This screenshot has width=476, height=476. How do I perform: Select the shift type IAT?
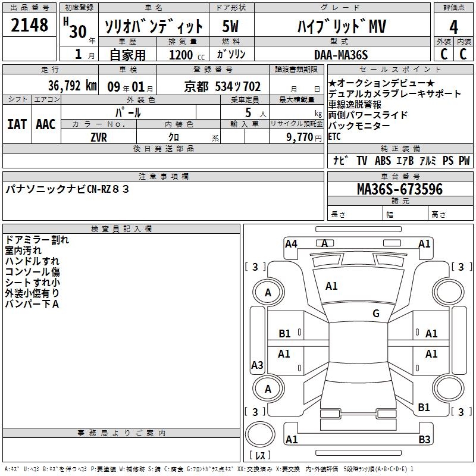17,124
